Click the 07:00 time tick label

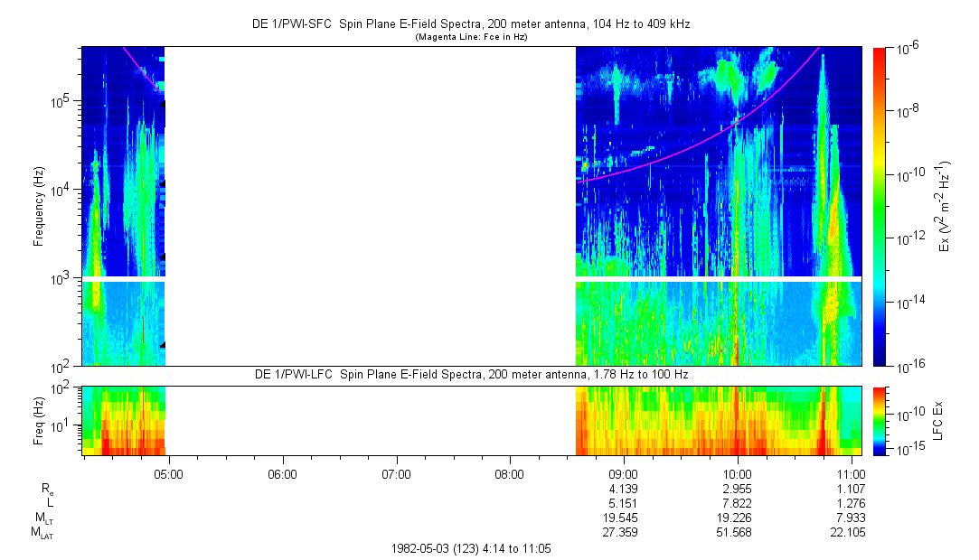click(x=396, y=474)
